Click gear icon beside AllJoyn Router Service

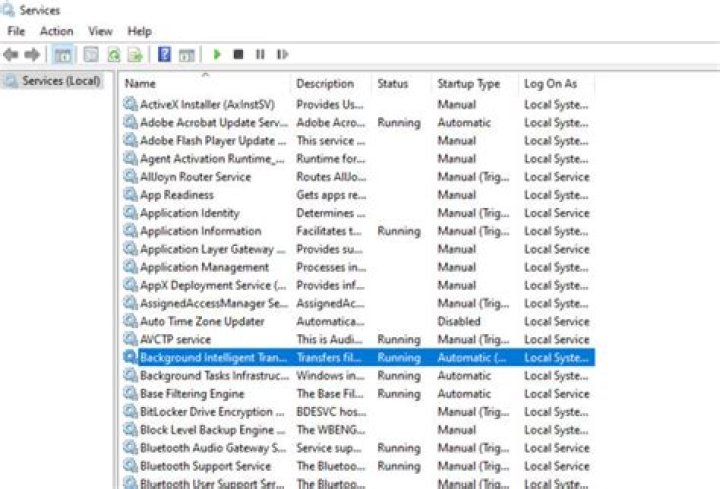[130, 177]
